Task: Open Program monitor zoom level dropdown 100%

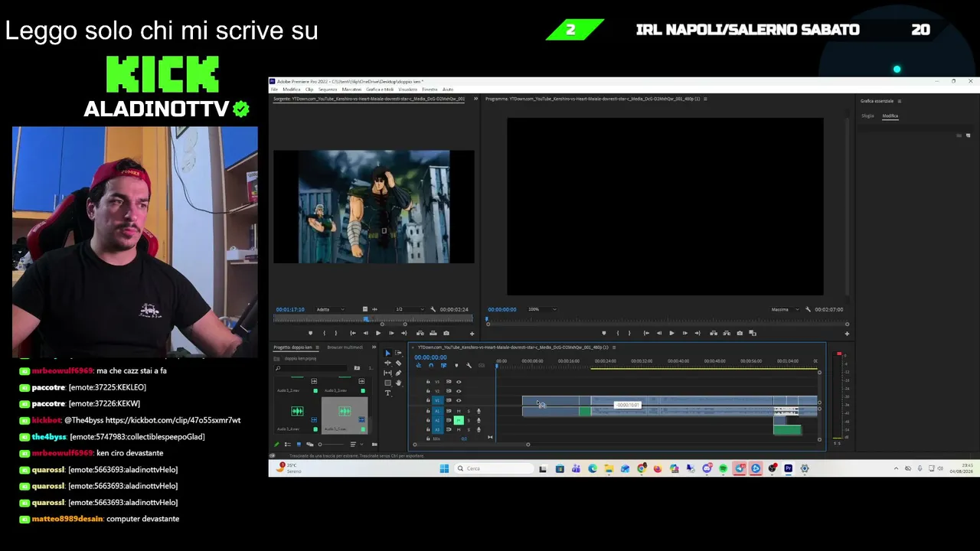Action: (543, 309)
